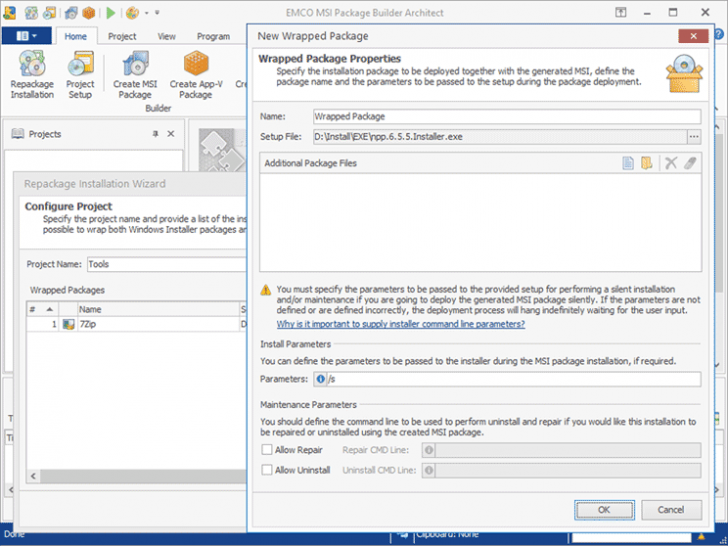728x546 pixels.
Task: Select the 7Zip row in Wrapped Packages
Action: tap(136, 324)
